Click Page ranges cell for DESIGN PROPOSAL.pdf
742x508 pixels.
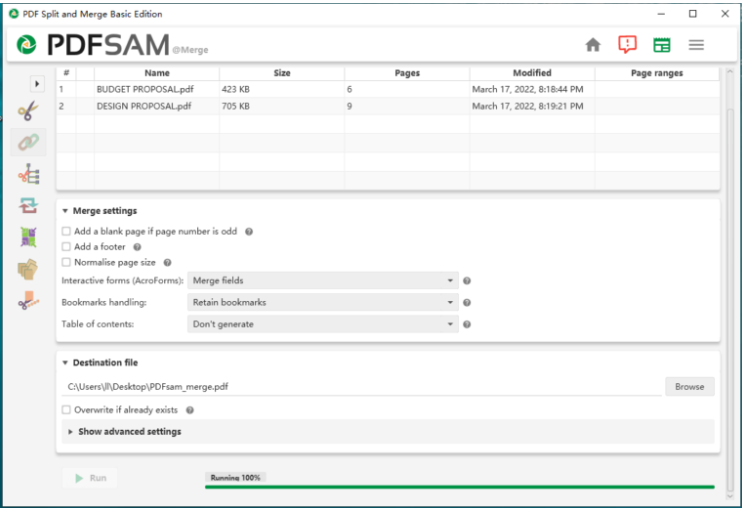coord(657,106)
